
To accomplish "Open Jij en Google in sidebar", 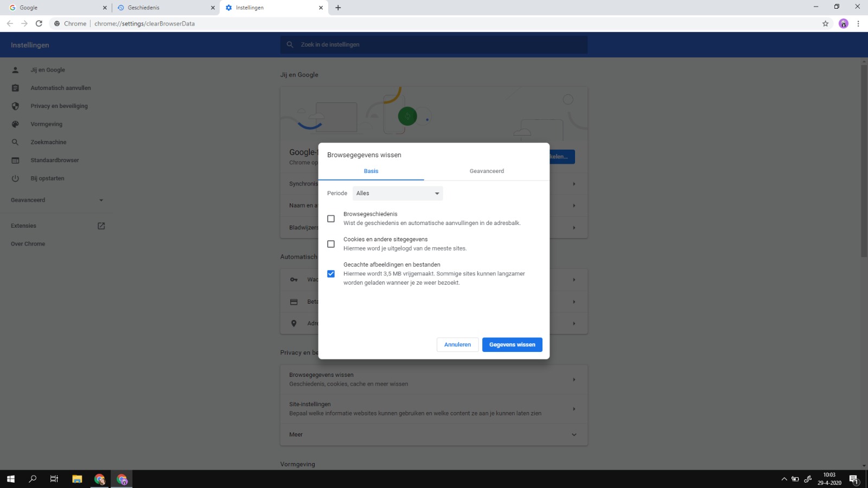I will [48, 70].
